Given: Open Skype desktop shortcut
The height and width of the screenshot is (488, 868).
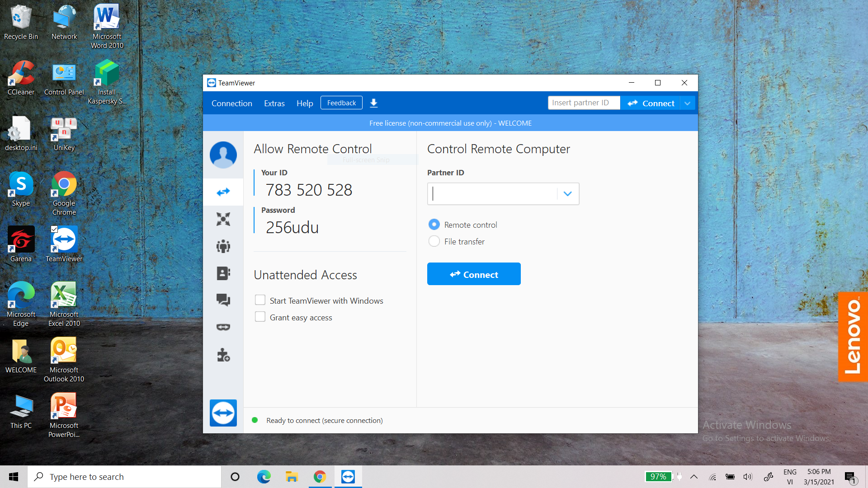Looking at the screenshot, I should point(21,189).
